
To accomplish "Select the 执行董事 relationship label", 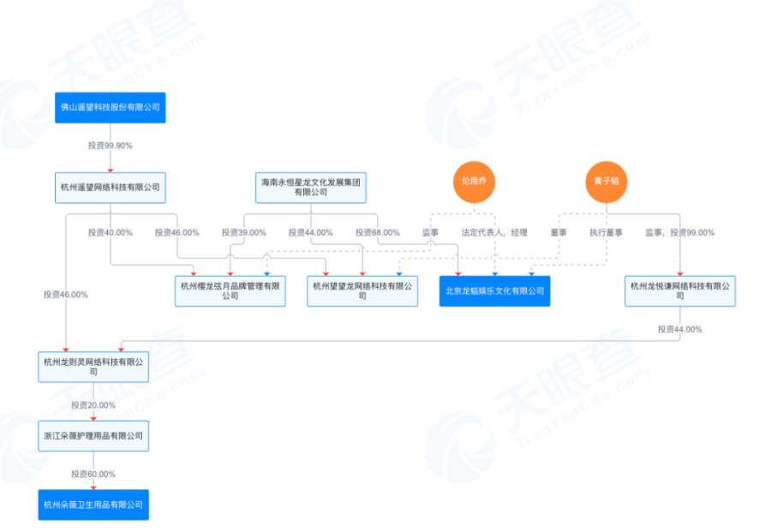I will coord(606,232).
